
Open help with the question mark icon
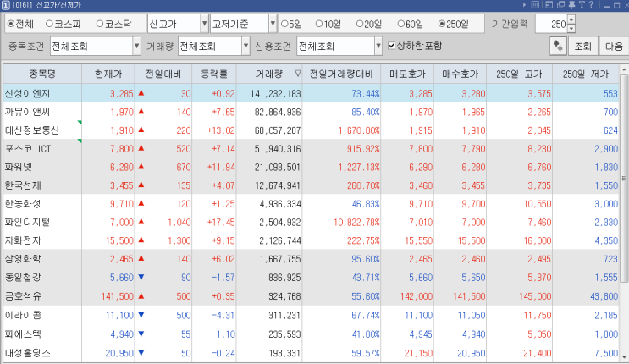click(591, 5)
